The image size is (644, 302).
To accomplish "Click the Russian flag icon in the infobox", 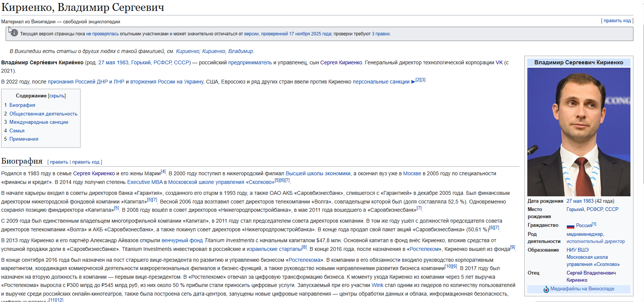I will point(571,226).
